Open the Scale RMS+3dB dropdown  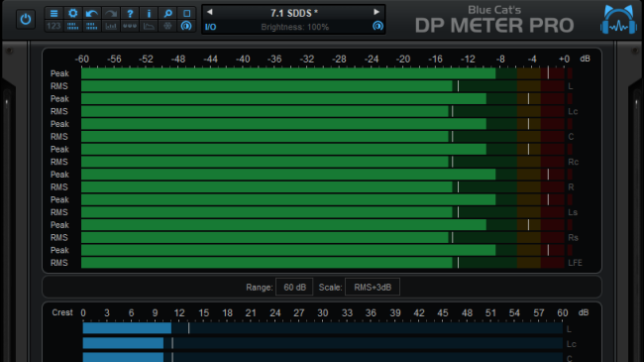[x=373, y=288]
